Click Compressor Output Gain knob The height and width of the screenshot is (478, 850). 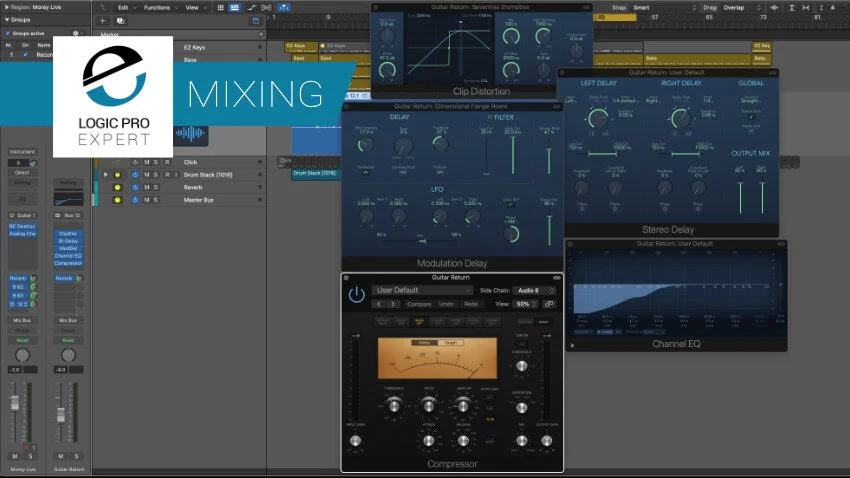click(546, 441)
